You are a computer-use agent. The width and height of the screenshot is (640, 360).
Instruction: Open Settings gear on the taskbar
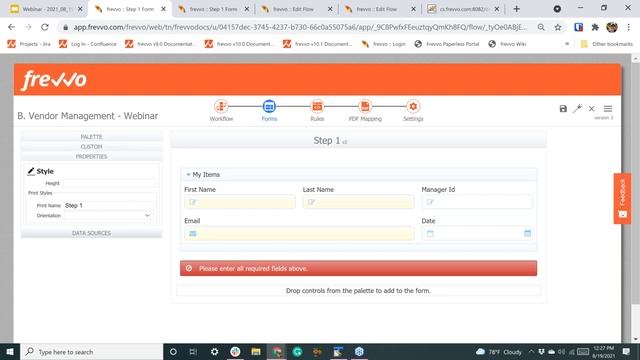(214, 352)
